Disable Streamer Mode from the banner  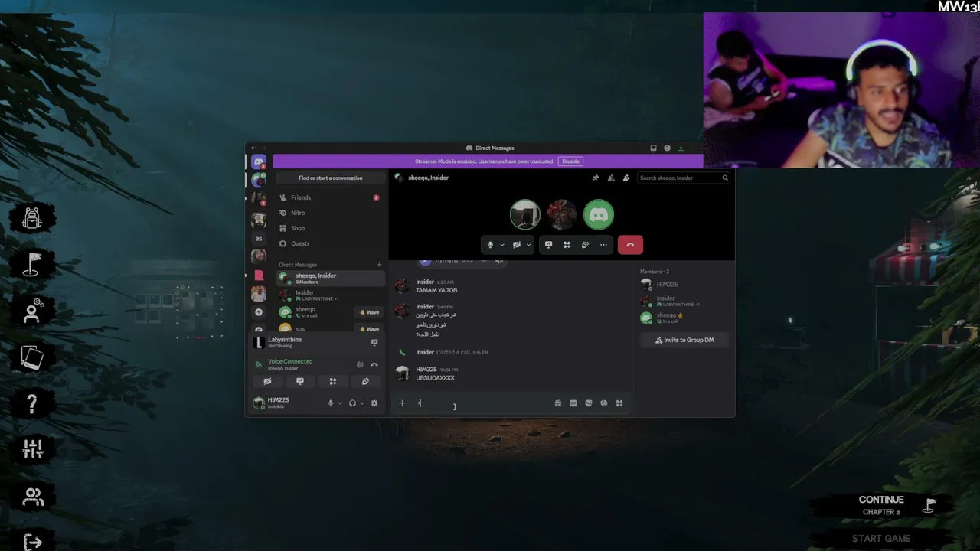[x=570, y=161]
